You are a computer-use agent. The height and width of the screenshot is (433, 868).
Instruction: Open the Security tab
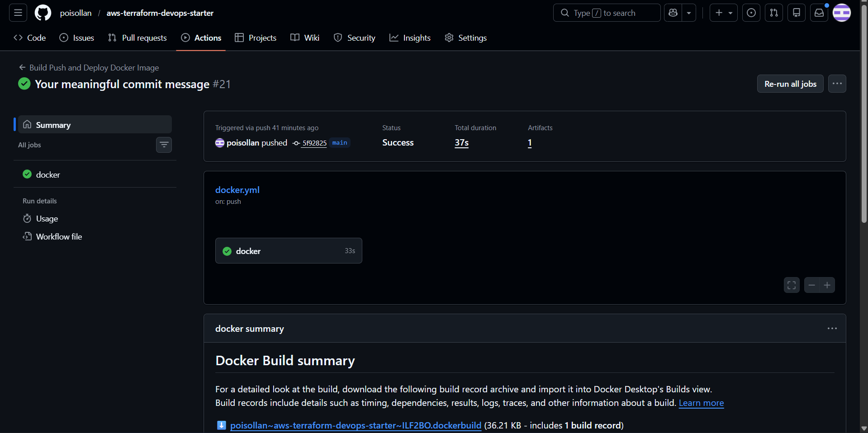tap(360, 38)
